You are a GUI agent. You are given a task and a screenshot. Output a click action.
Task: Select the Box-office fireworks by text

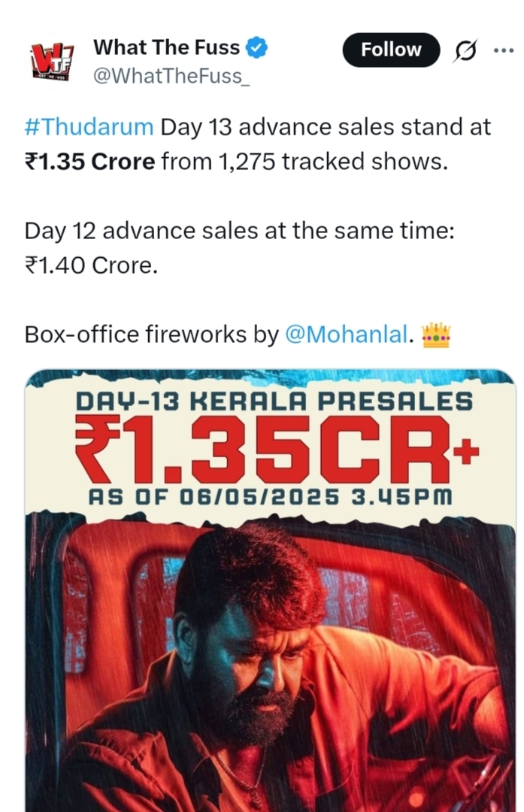pyautogui.click(x=152, y=334)
